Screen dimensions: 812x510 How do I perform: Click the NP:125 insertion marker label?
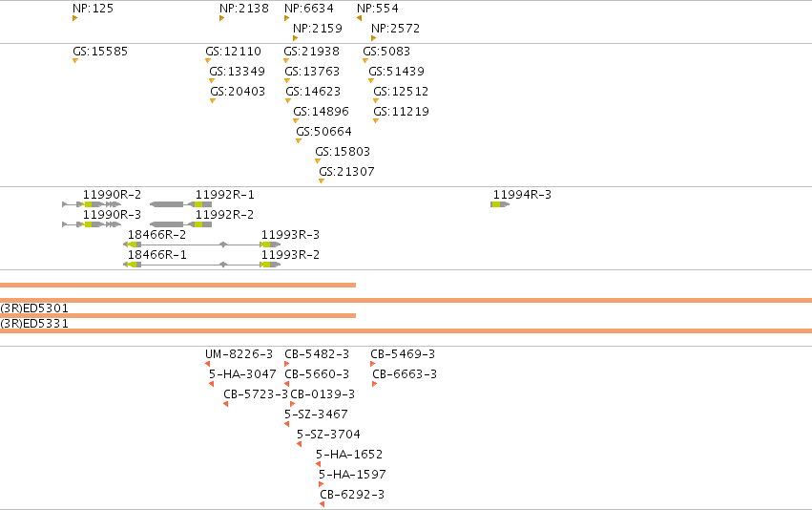pos(93,9)
